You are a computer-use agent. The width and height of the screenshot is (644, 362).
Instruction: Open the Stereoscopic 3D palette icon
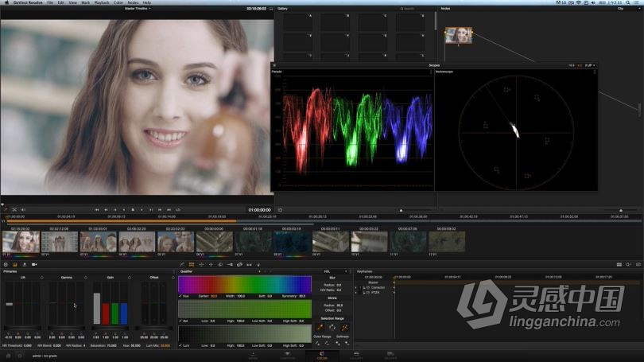(x=249, y=265)
